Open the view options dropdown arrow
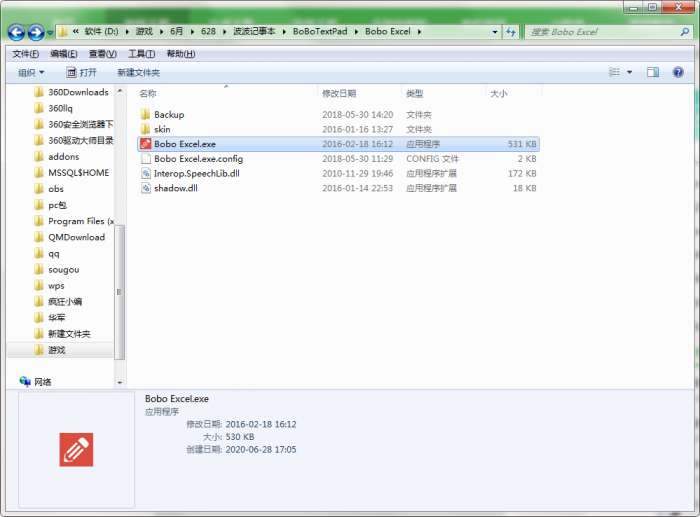 (x=629, y=72)
